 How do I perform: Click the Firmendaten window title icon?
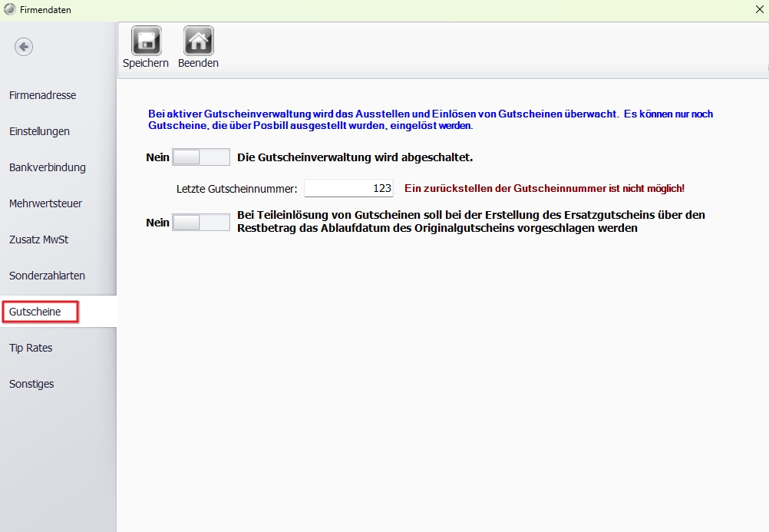(x=10, y=9)
